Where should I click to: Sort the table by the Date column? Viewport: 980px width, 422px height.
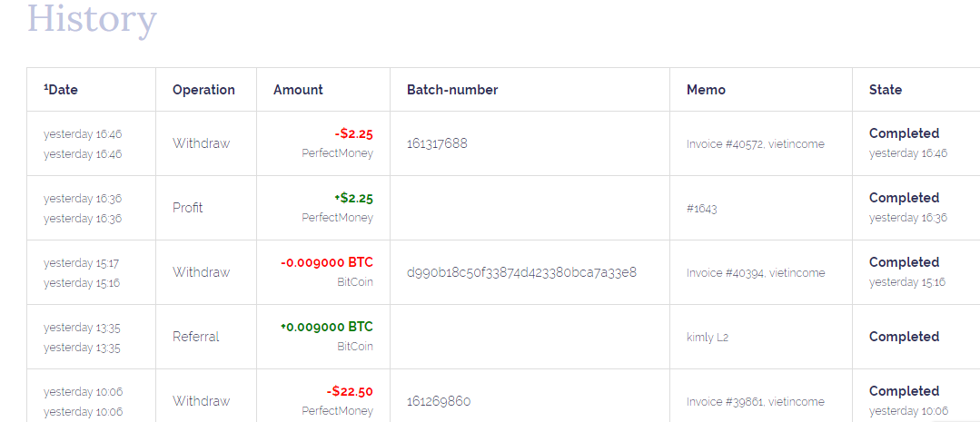62,90
